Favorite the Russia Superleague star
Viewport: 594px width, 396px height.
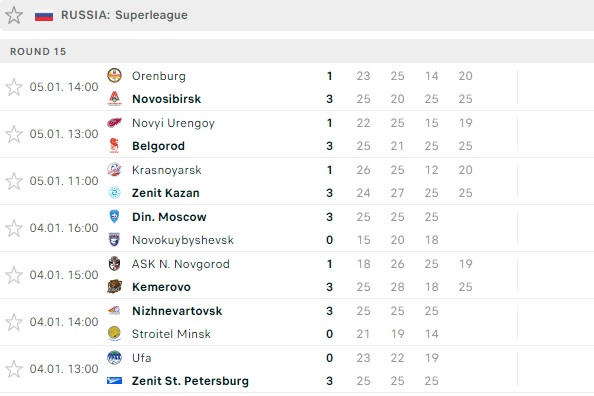(14, 15)
